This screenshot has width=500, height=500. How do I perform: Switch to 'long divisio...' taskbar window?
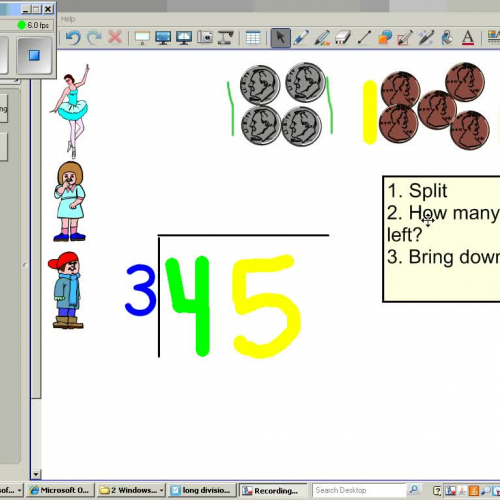(202, 490)
